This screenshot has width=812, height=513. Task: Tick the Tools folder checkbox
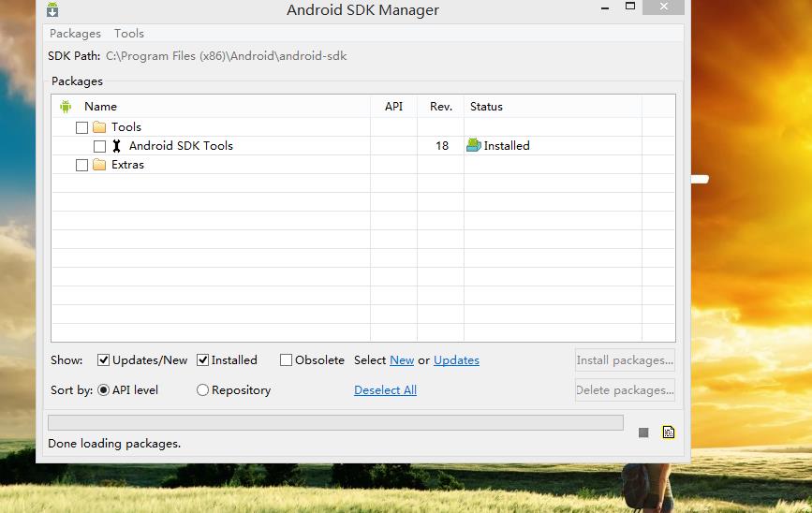click(x=81, y=127)
